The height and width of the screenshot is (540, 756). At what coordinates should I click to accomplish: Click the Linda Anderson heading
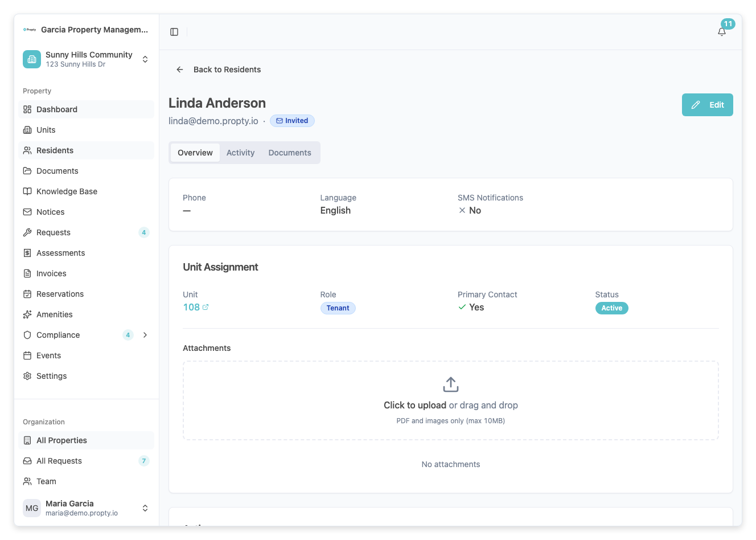pyautogui.click(x=217, y=103)
